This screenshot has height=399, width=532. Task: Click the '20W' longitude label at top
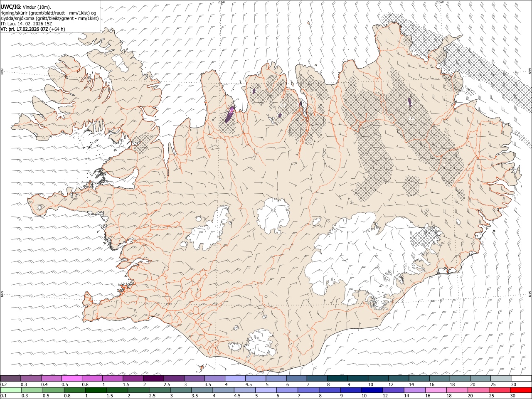coord(221,2)
